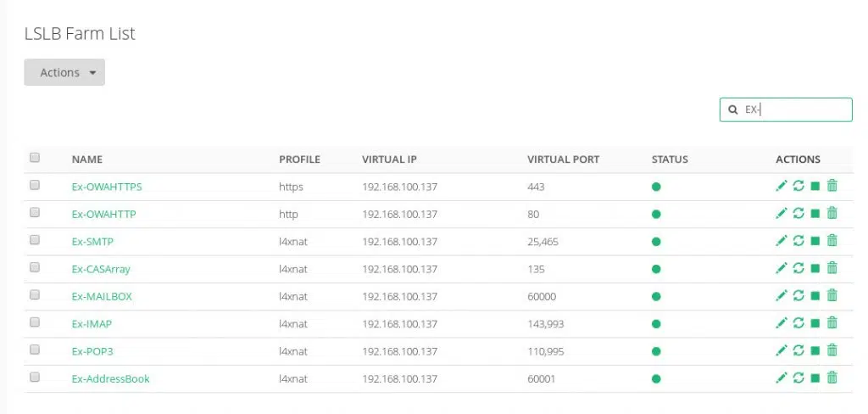Image resolution: width=868 pixels, height=414 pixels.
Task: Stop the Ex-SMTP farm with square icon
Action: tap(815, 242)
